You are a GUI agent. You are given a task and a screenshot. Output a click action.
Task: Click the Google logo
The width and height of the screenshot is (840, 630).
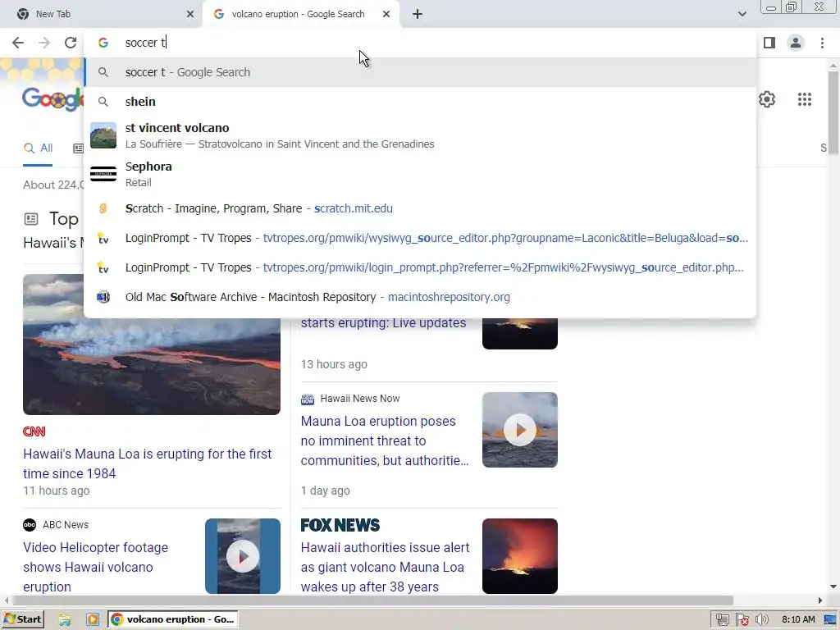tap(52, 99)
